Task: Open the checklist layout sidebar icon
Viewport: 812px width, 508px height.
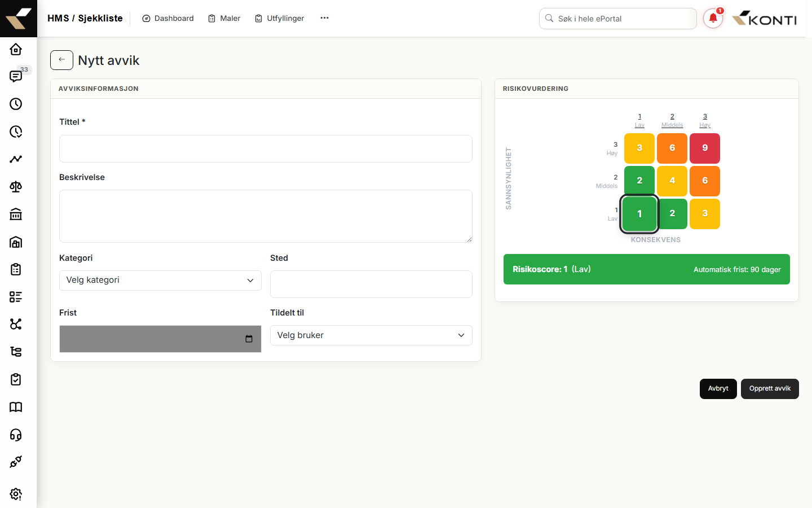Action: coord(16,297)
